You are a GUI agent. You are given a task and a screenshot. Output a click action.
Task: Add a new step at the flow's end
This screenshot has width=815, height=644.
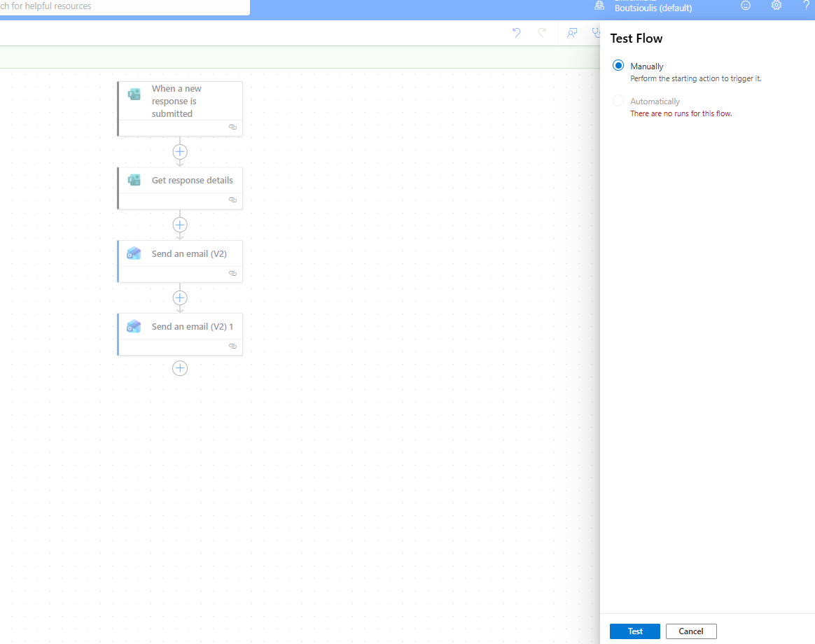(180, 368)
